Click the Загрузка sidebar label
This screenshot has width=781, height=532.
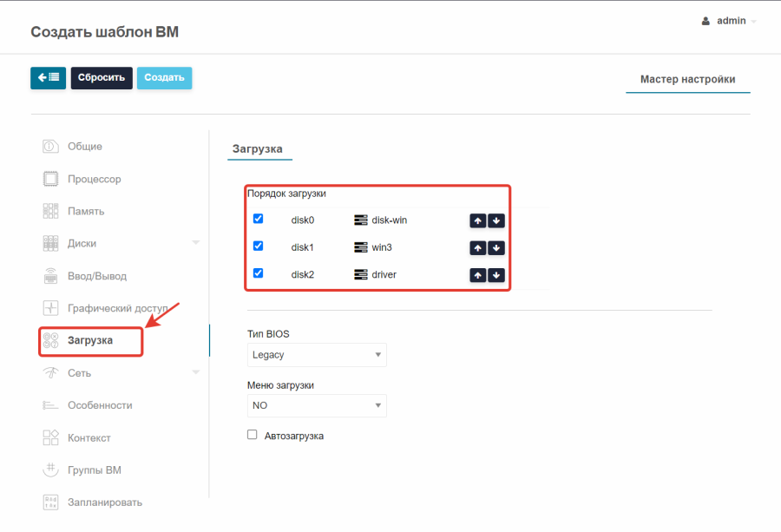pyautogui.click(x=90, y=340)
